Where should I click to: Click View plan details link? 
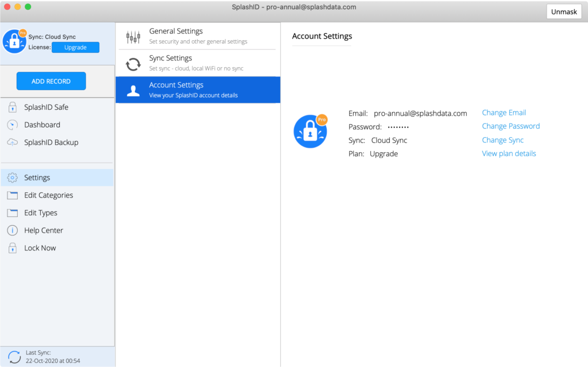click(x=509, y=154)
